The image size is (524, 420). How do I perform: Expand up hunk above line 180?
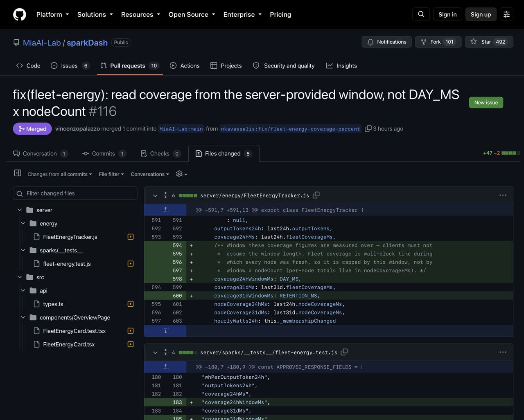tap(165, 367)
